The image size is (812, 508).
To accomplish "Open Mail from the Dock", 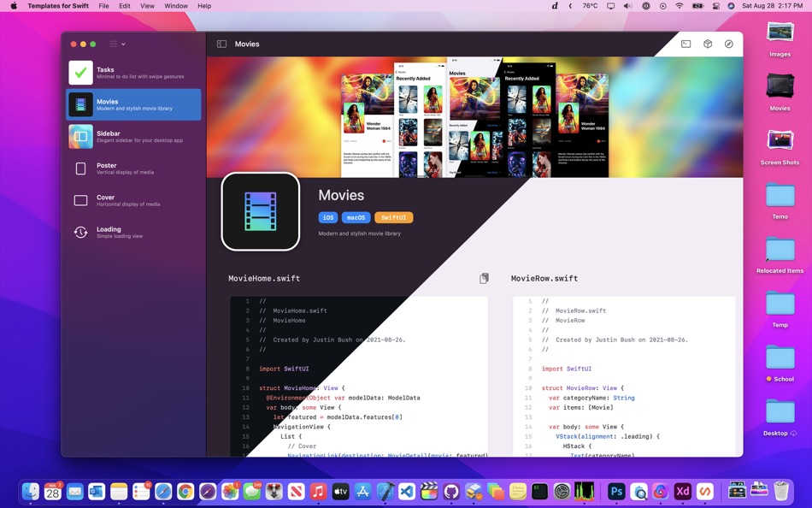I will pos(75,491).
